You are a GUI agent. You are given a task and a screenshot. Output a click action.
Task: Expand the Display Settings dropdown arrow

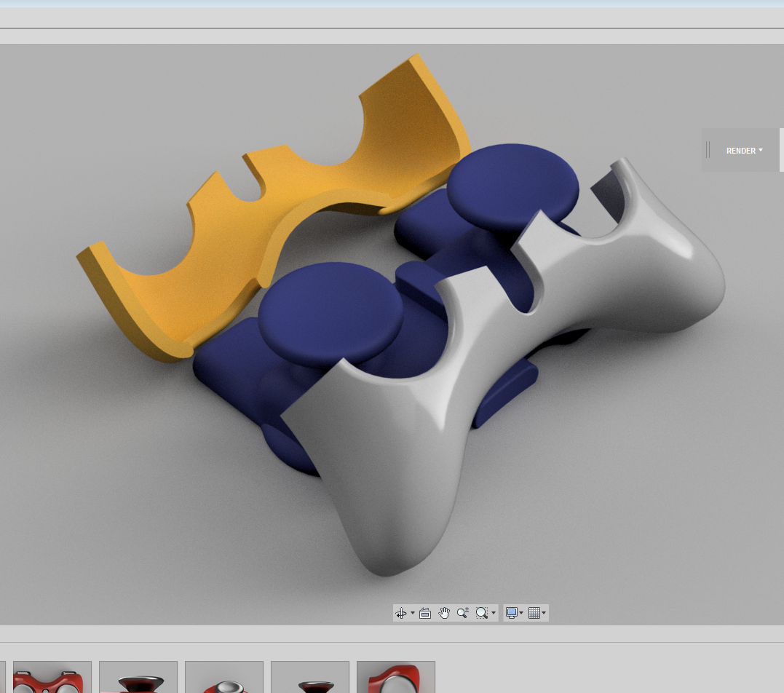point(521,613)
